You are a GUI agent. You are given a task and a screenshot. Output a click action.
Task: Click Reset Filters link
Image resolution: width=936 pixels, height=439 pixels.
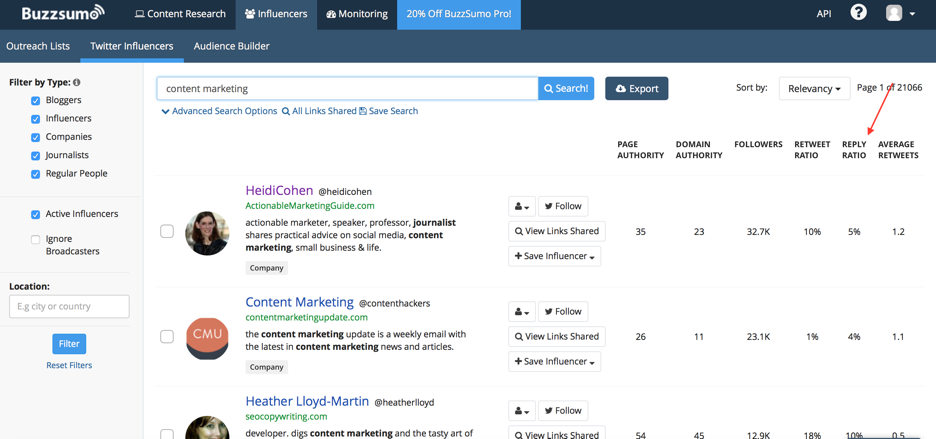pyautogui.click(x=69, y=366)
